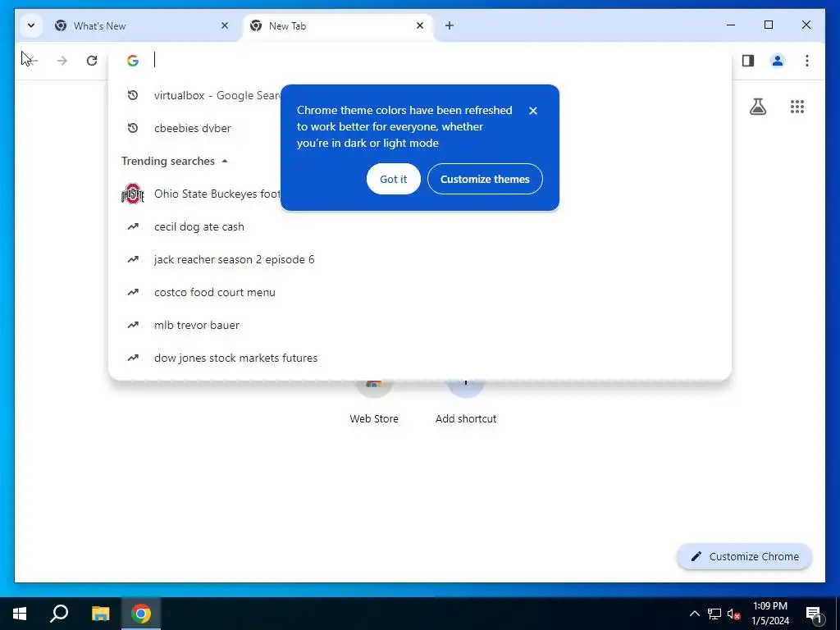The width and height of the screenshot is (840, 630).
Task: Open the notification center icon
Action: pyautogui.click(x=814, y=614)
